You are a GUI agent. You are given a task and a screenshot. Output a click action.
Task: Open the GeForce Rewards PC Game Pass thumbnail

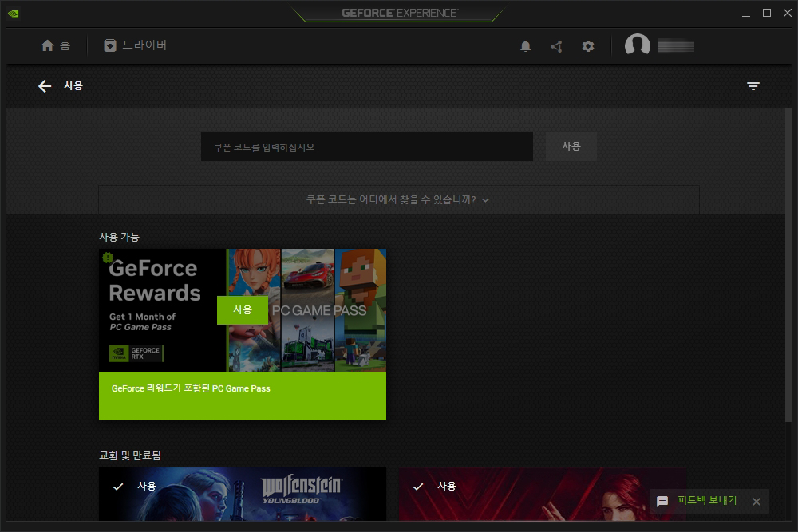(x=243, y=310)
